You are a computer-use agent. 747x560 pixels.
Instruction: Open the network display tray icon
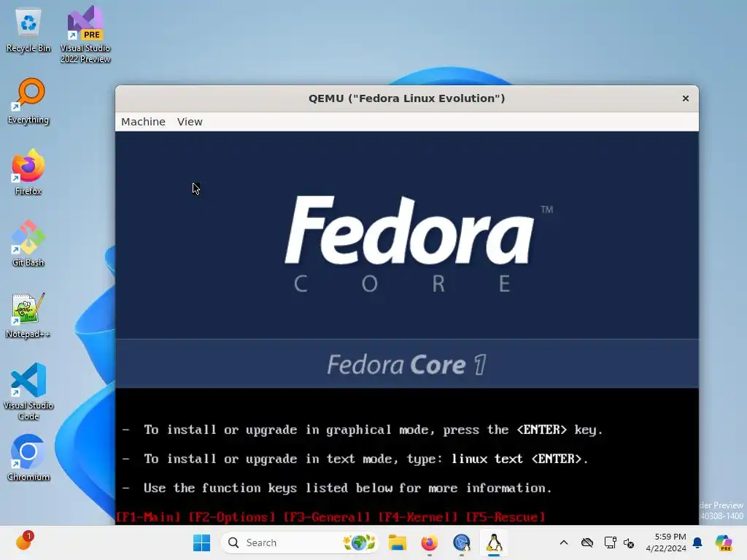(x=610, y=542)
